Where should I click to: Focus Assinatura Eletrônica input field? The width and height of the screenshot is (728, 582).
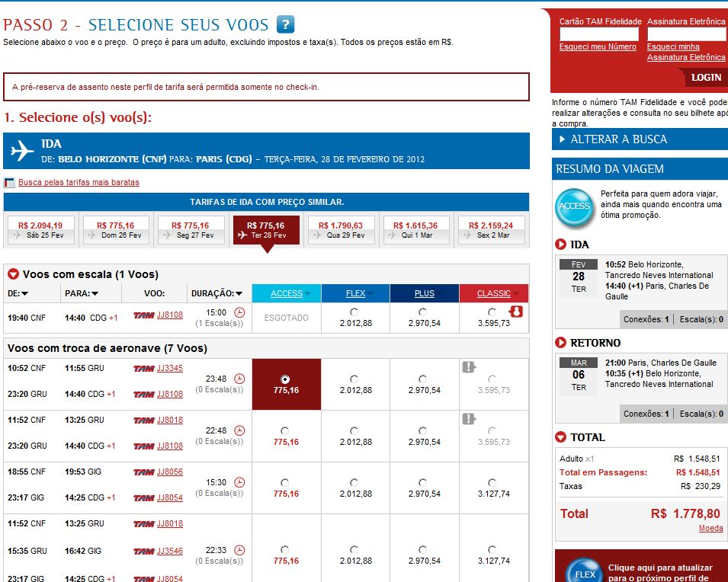point(687,34)
